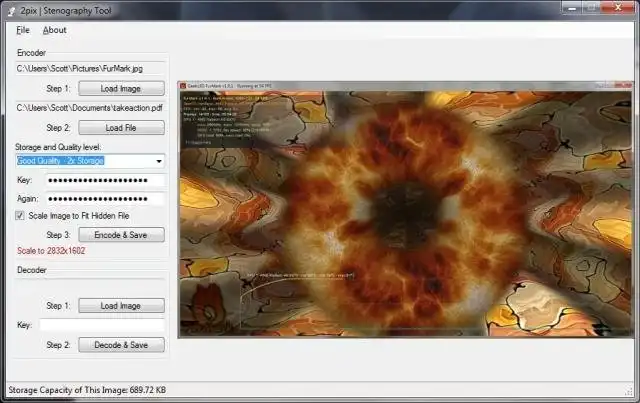Image resolution: width=640 pixels, height=403 pixels.
Task: Click the Decode & Save button
Action: tap(121, 345)
